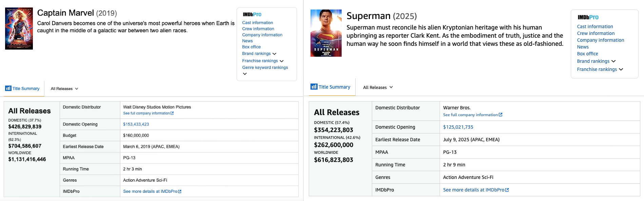Expand Genre keyword rankings chevron

245,74
